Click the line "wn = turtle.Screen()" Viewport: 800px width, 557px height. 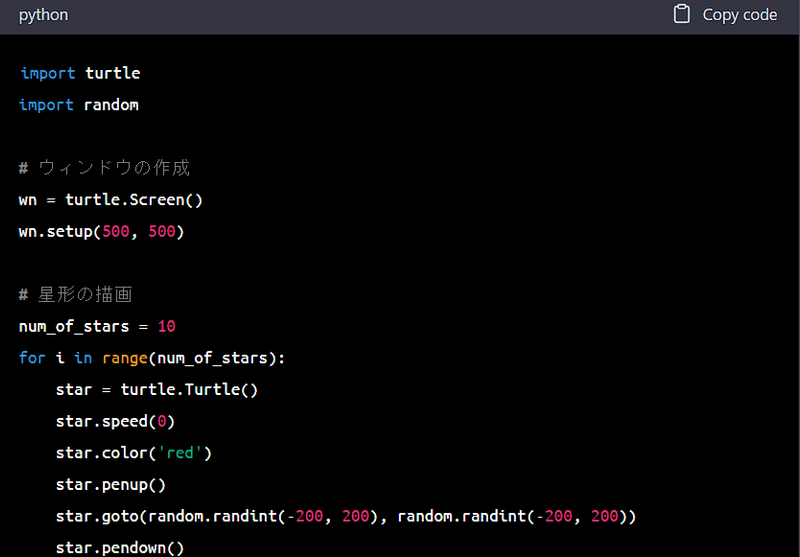tap(111, 199)
